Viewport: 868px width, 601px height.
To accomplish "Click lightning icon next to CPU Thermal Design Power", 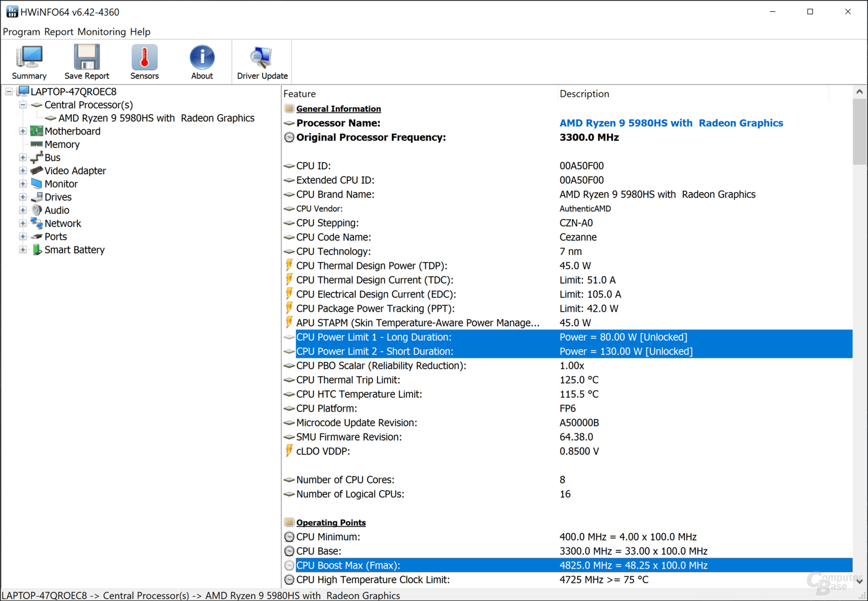I will [x=289, y=265].
